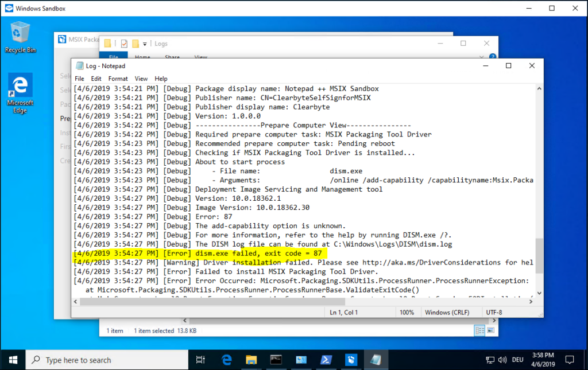Open the Recycle Bin desktop icon
Image resolution: width=588 pixels, height=370 pixels.
pyautogui.click(x=20, y=36)
